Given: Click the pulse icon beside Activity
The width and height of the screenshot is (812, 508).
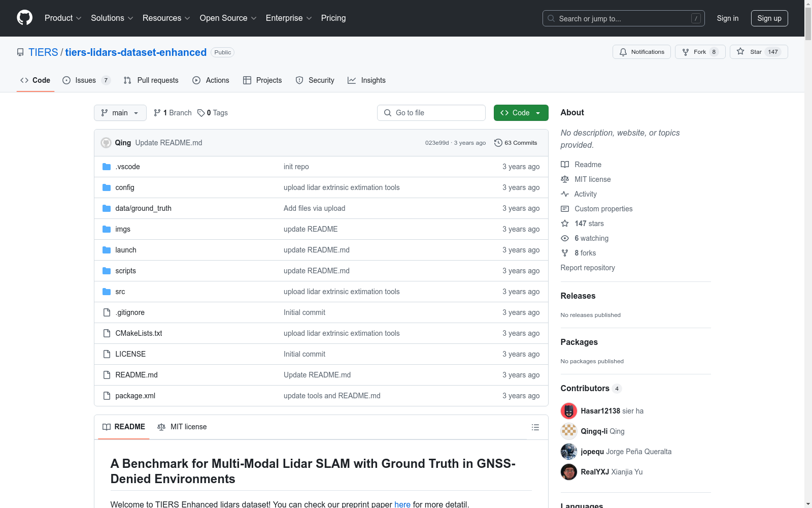Looking at the screenshot, I should pyautogui.click(x=565, y=194).
